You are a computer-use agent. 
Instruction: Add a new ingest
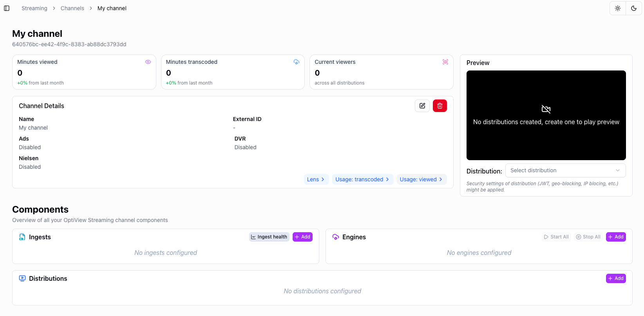pyautogui.click(x=302, y=237)
